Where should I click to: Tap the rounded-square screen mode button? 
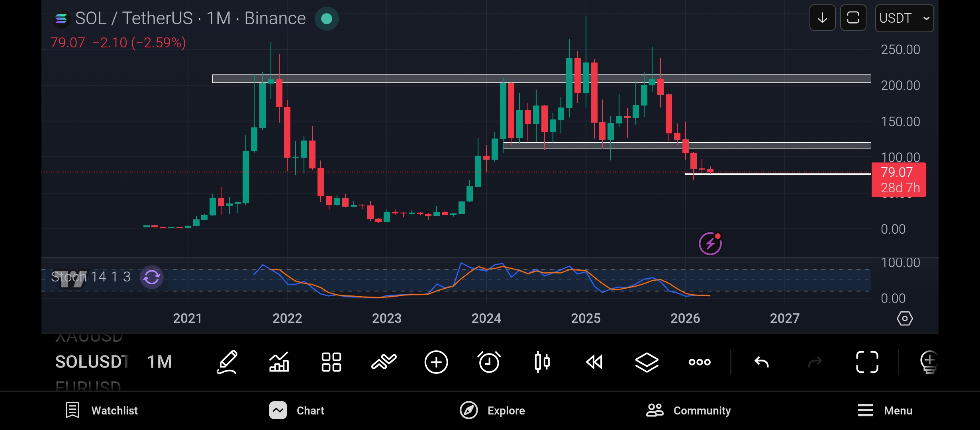click(x=853, y=18)
